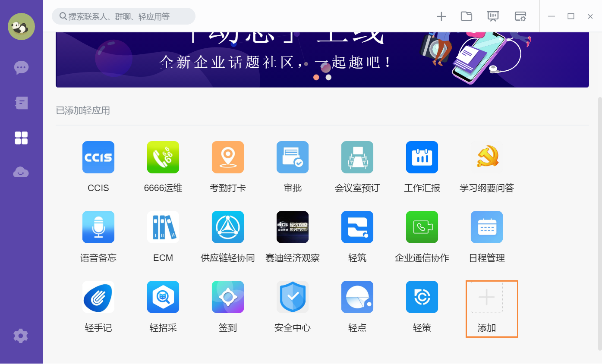Open the CCIS light app
602x364 pixels.
98,157
